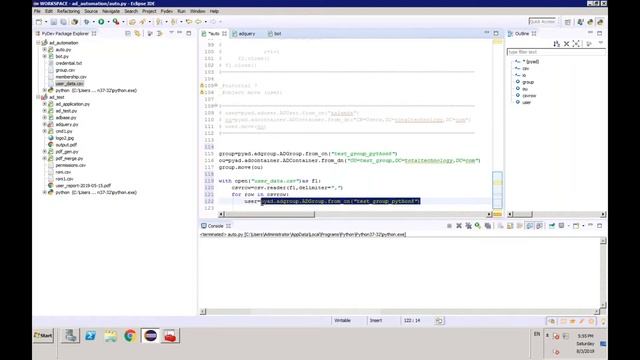
Task: Click the Open Perspective icon
Action: pyautogui.click(x=568, y=22)
